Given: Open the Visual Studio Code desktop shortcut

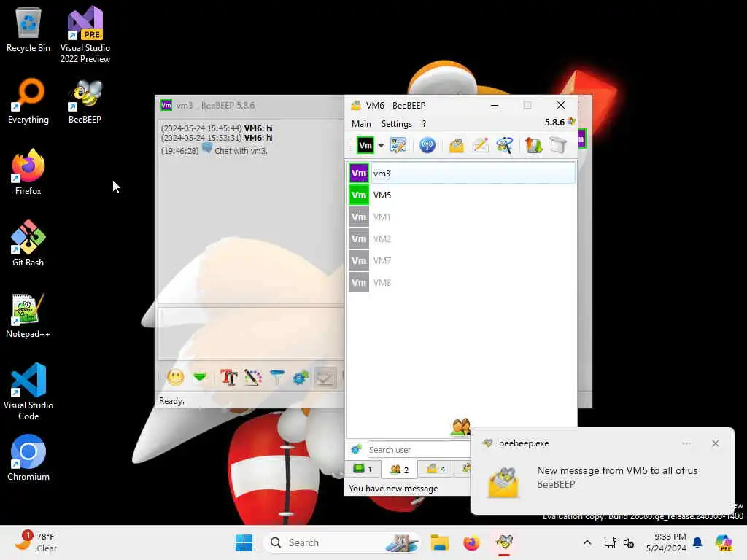Looking at the screenshot, I should coord(28,392).
